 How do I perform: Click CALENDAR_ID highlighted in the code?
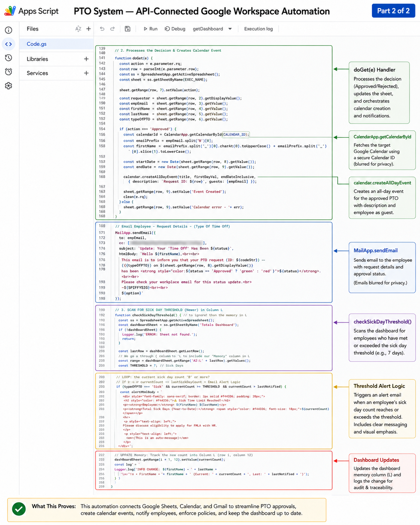[x=235, y=134]
